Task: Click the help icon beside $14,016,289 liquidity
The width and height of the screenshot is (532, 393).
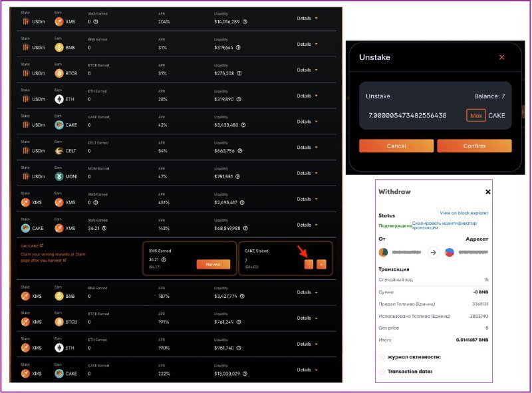Action: pos(245,21)
